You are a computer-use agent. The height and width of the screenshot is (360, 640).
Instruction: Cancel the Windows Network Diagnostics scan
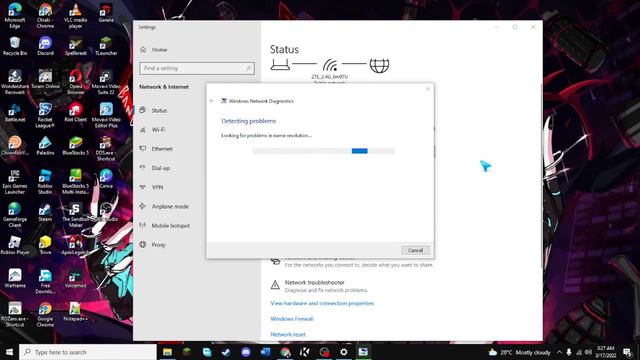[415, 250]
